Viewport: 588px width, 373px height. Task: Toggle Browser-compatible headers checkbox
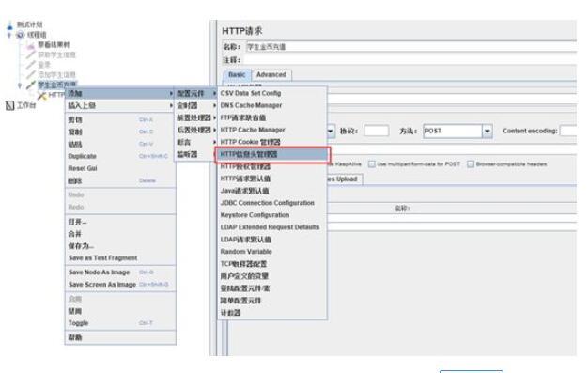tap(471, 164)
